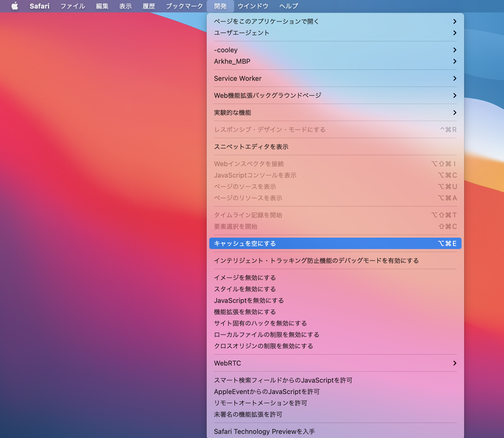Expand Web機能拡張バックグラウンドページ submenu
The image size is (504, 438).
point(335,96)
